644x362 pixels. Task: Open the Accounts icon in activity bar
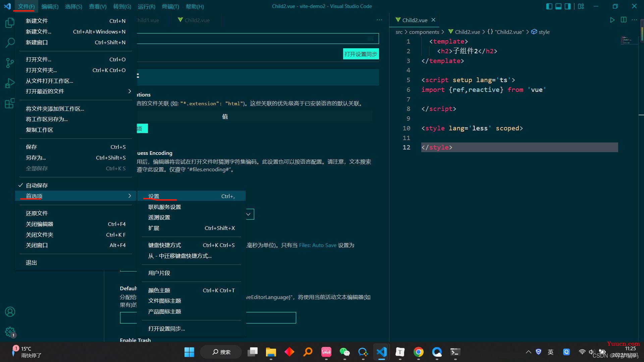(x=10, y=312)
